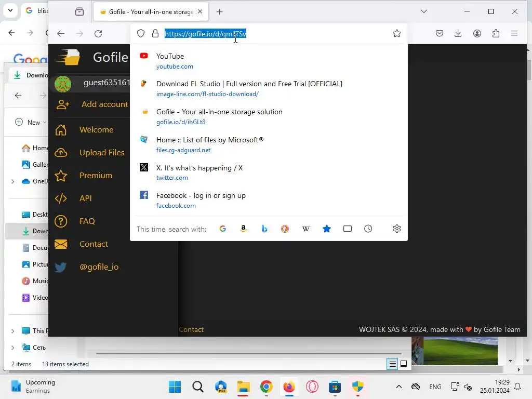Search history with the clock icon
Screen dimensions: 532x399
pyautogui.click(x=368, y=229)
